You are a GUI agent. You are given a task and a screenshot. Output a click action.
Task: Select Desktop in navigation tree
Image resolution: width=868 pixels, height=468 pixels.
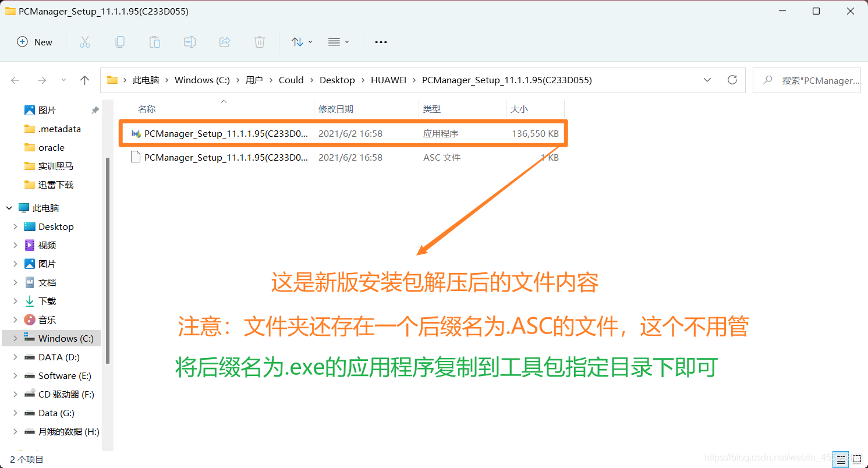click(x=56, y=226)
